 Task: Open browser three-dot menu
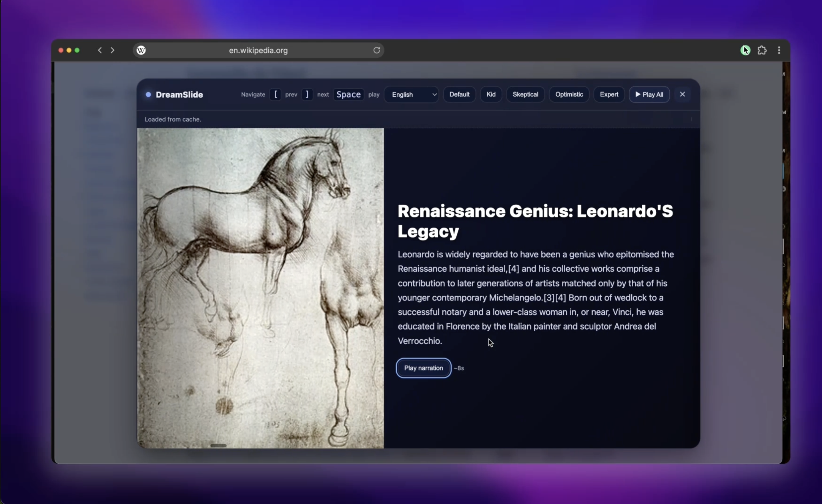(779, 50)
